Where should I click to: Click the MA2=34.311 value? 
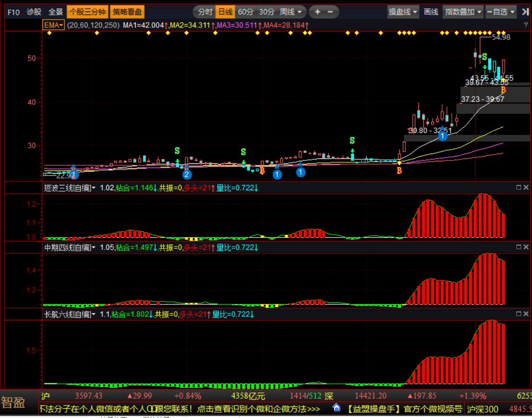192,25
